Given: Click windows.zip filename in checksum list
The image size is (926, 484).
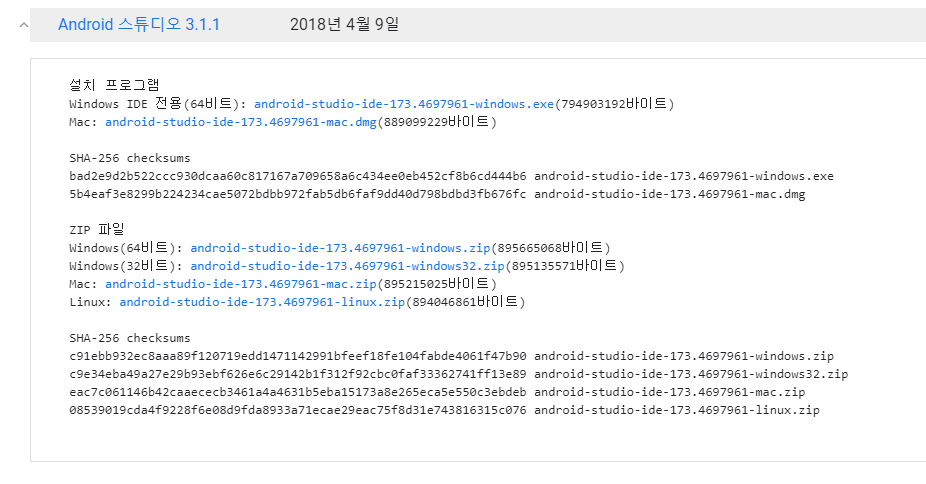Looking at the screenshot, I should (x=684, y=356).
